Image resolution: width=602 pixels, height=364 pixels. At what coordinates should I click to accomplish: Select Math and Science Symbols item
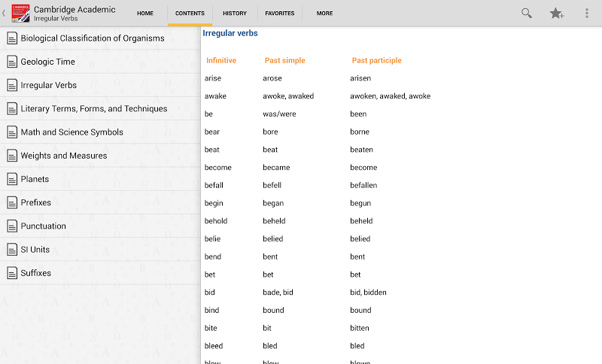point(71,132)
